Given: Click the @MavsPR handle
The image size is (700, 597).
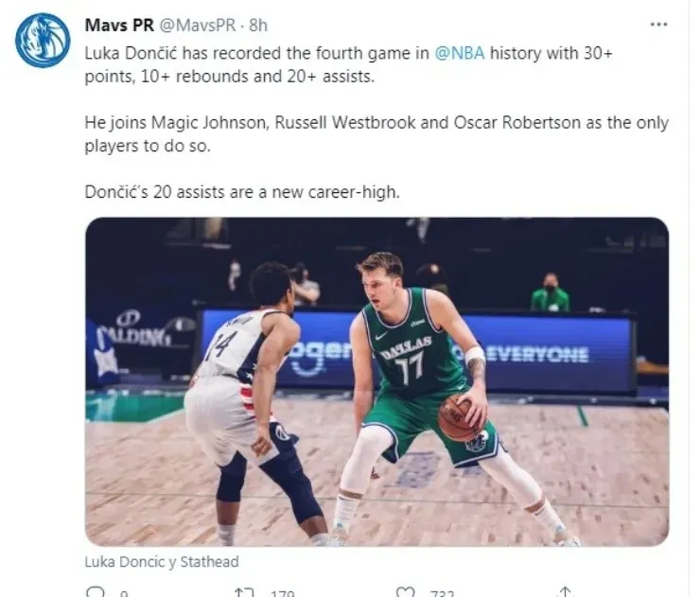Looking at the screenshot, I should click(201, 26).
